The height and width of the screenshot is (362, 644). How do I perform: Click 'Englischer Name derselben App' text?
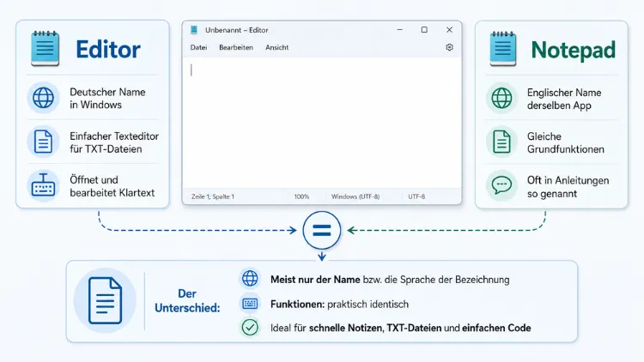click(564, 99)
